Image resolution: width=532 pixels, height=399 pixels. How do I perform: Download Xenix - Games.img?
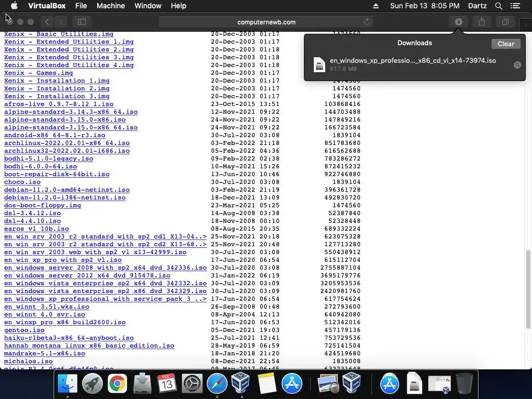[x=38, y=73]
